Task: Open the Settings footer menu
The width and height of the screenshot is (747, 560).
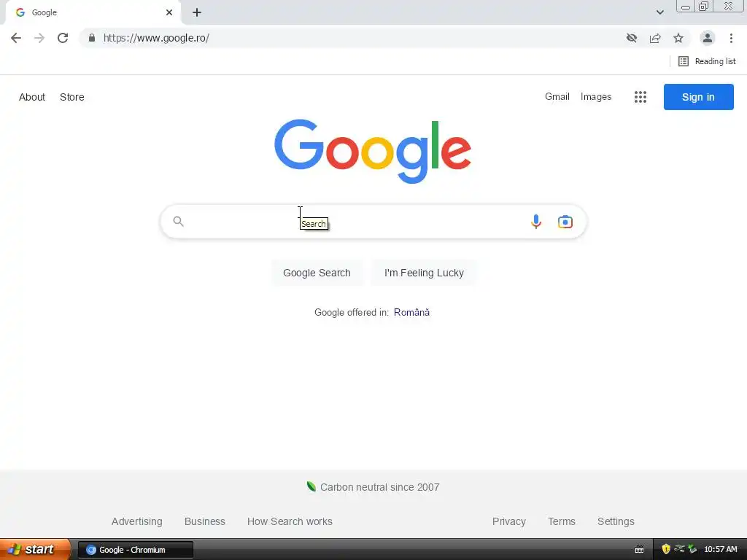Action: click(x=616, y=521)
